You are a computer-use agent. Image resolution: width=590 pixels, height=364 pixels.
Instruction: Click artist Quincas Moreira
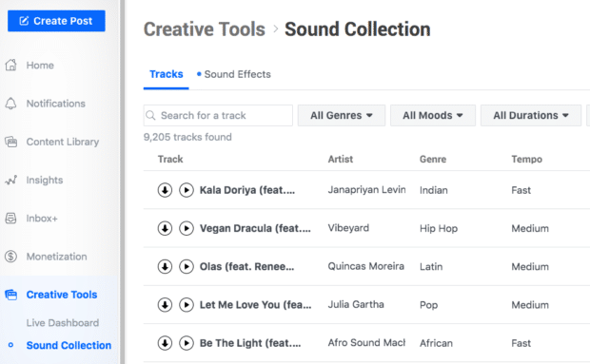365,266
